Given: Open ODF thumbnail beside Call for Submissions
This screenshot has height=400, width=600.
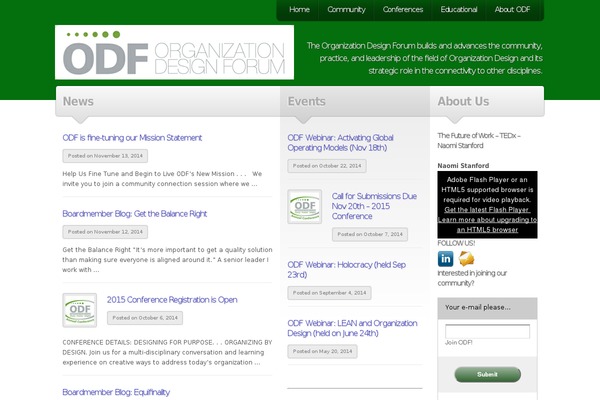Looking at the screenshot, I should pos(305,206).
